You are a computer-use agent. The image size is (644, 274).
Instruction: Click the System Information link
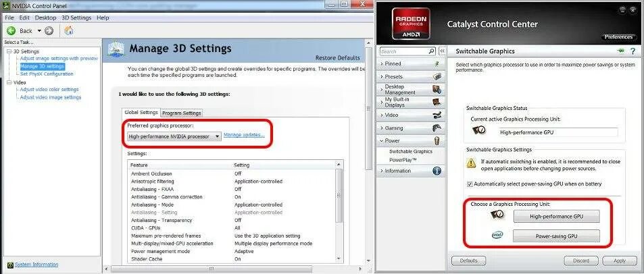(36, 265)
